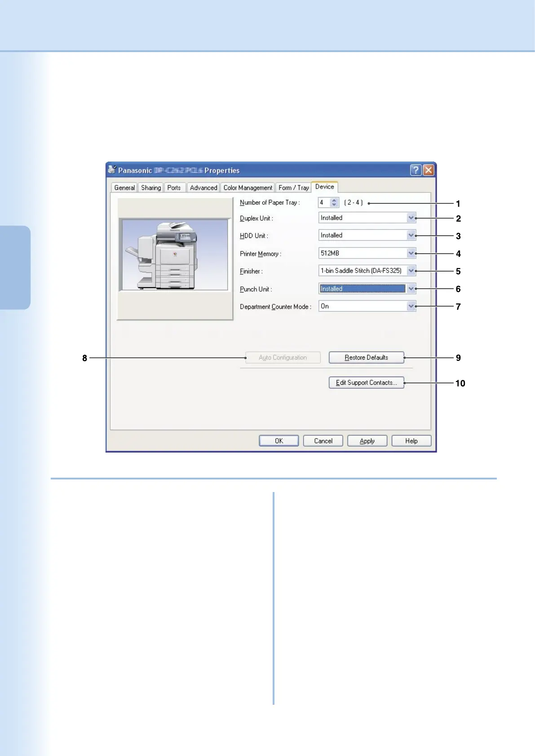
Task: Open the Printer Memory dropdown
Action: (x=411, y=253)
